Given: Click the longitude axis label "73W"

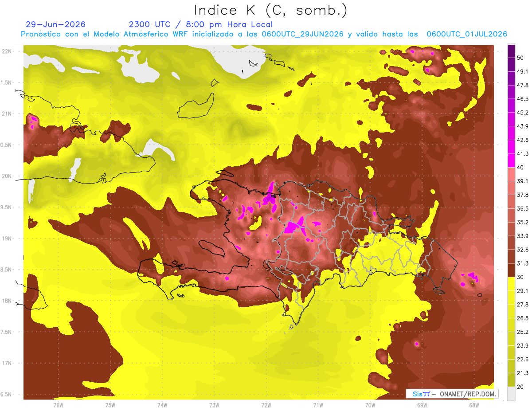Looking at the screenshot, I should 214,405.
